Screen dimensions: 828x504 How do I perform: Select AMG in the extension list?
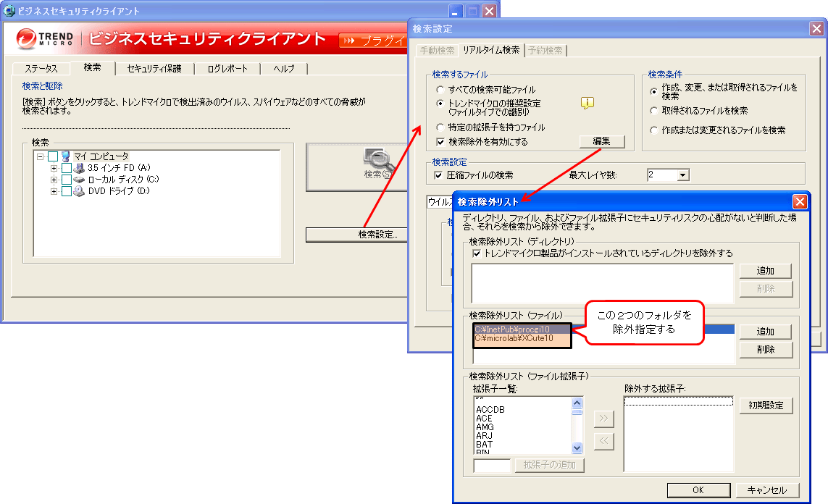(x=485, y=427)
